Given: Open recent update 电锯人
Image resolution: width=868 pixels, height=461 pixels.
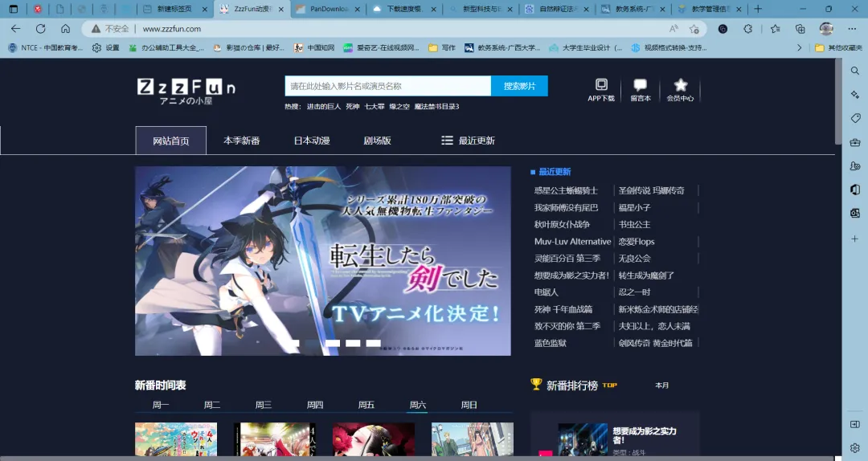Looking at the screenshot, I should [546, 292].
